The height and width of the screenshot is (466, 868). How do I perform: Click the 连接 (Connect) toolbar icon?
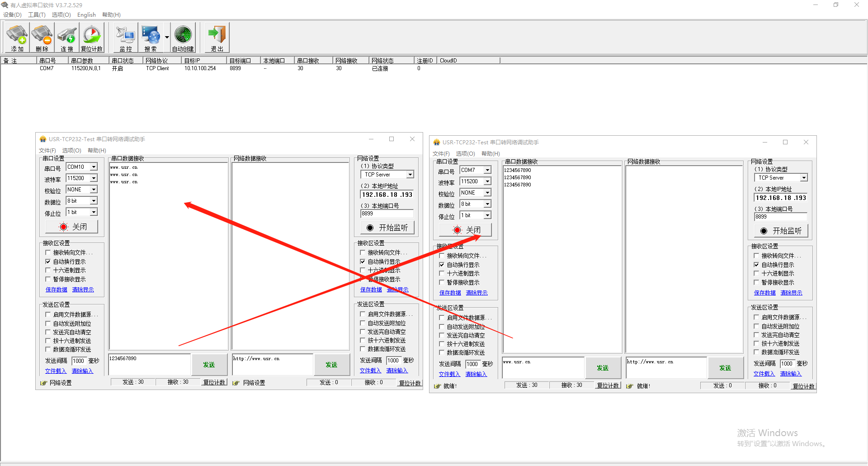point(67,38)
